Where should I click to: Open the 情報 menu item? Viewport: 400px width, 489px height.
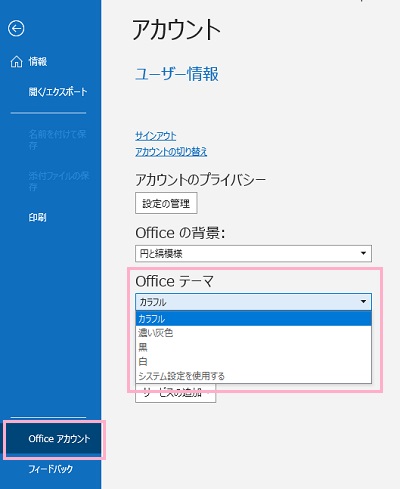click(x=37, y=62)
